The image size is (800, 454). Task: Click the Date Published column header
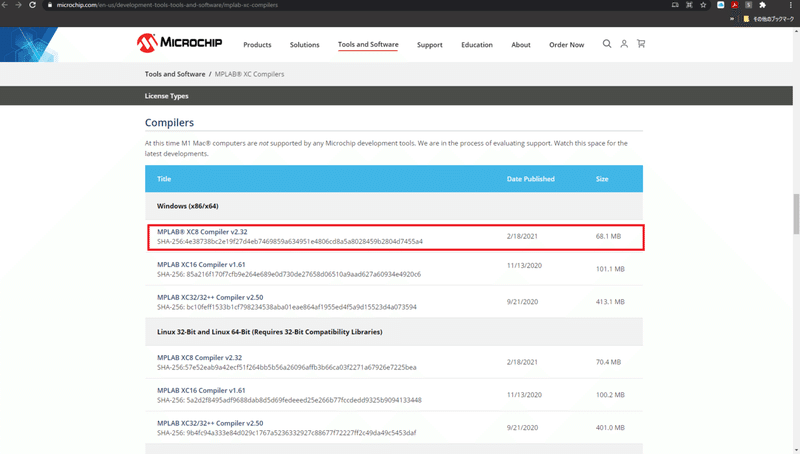pyautogui.click(x=531, y=179)
